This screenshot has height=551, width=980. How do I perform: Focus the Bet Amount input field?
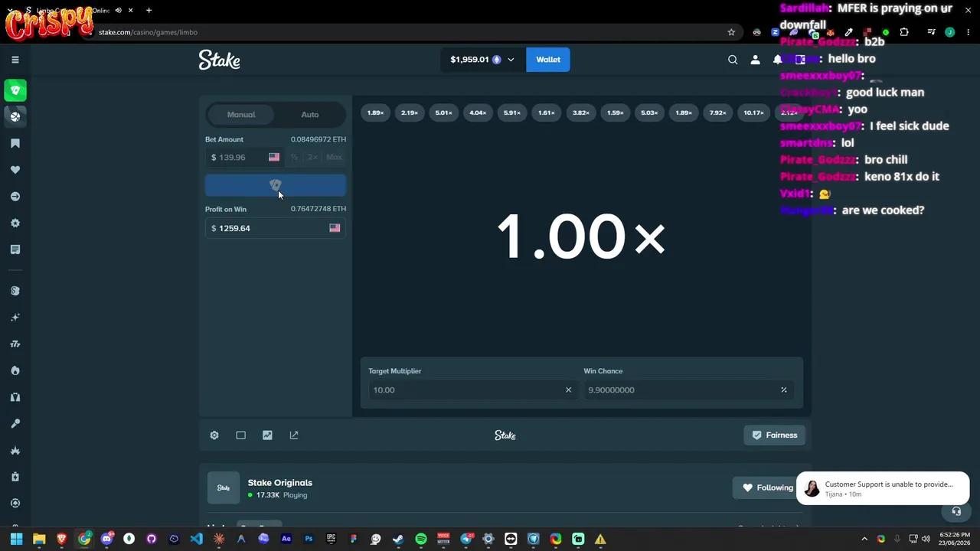click(x=245, y=157)
